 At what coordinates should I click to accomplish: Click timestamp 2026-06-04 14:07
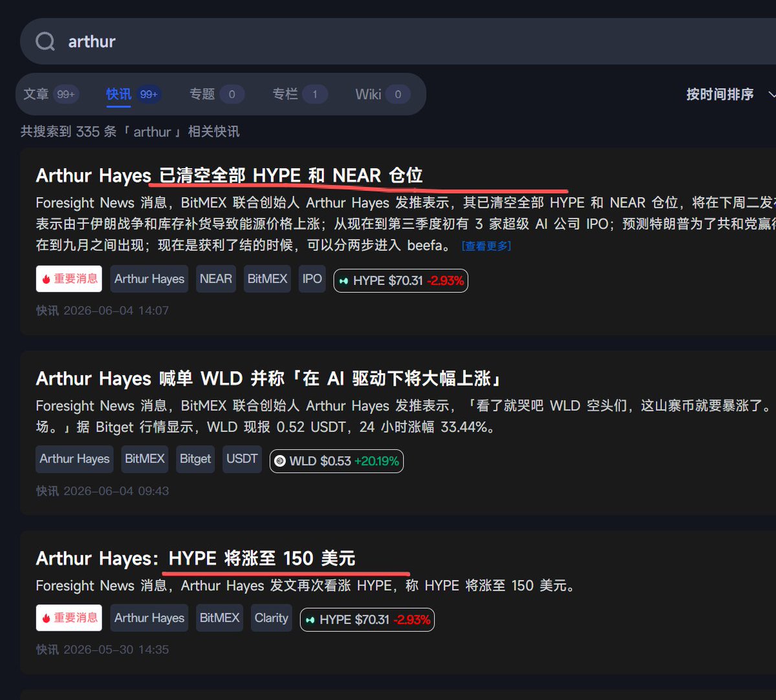pos(116,311)
